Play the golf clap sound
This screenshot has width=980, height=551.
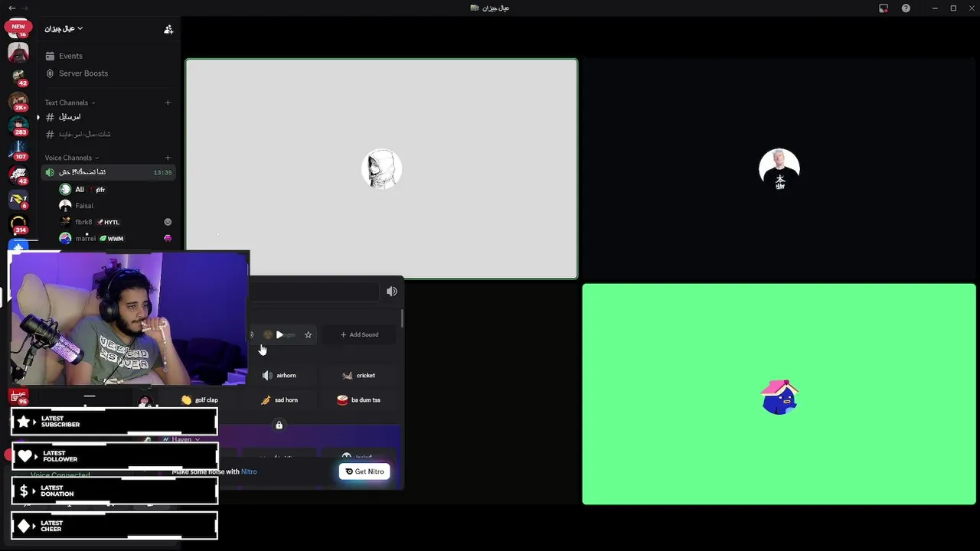(200, 399)
